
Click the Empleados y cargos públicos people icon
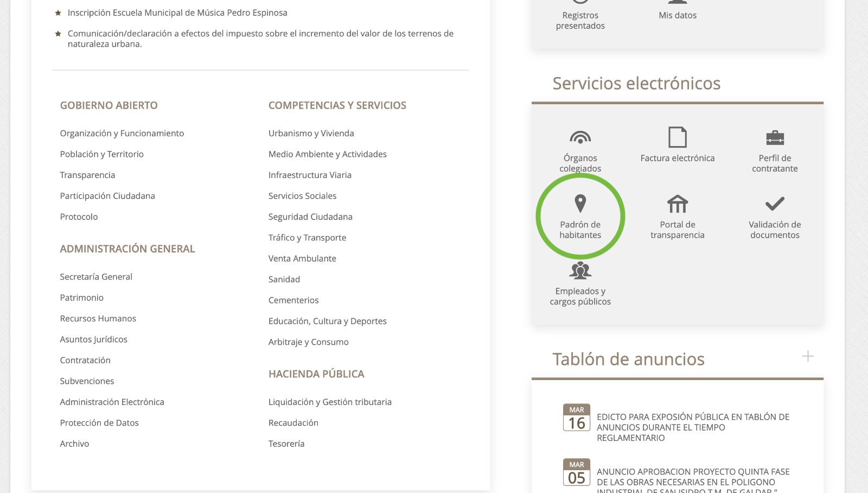pyautogui.click(x=580, y=270)
